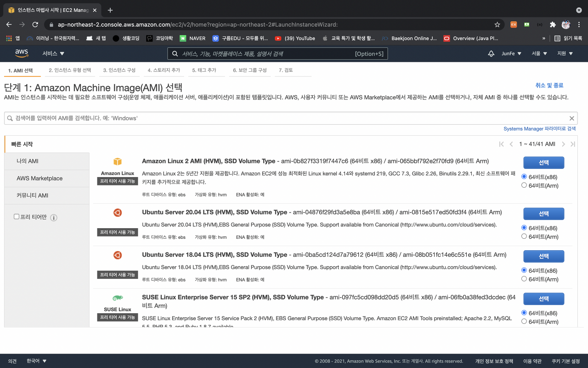Go to step 3. 인스턴스 구성
Viewport: 588px width, 368px height.
click(x=119, y=70)
